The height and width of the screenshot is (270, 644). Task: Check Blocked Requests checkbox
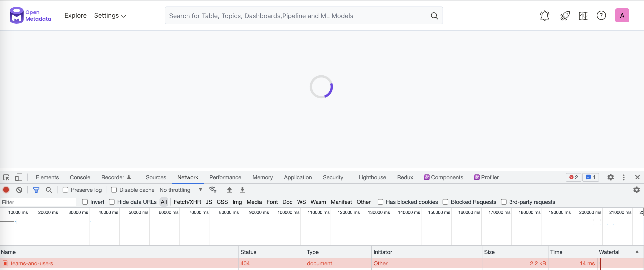click(445, 202)
